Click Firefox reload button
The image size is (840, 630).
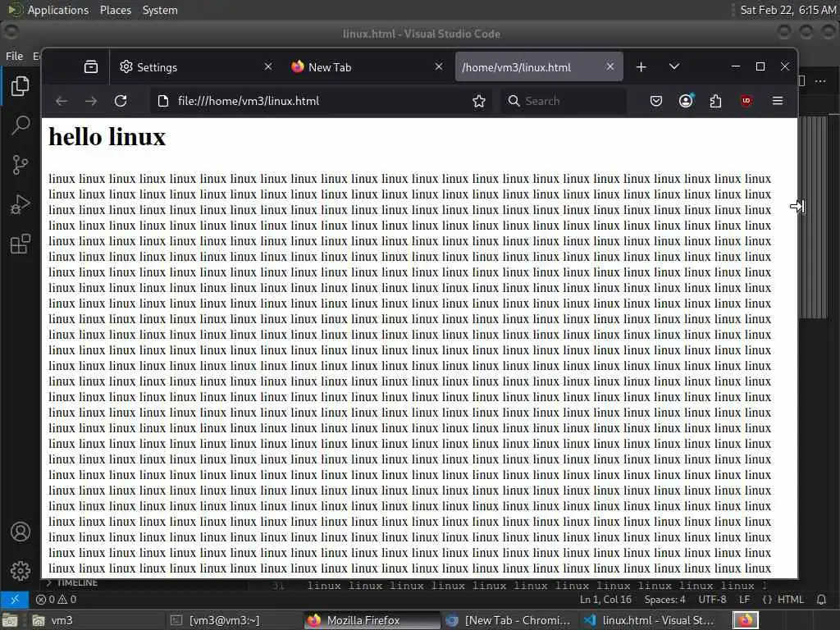tap(121, 101)
